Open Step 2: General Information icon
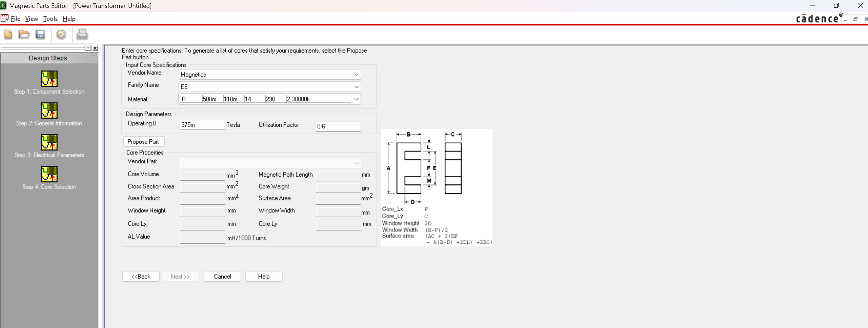This screenshot has height=328, width=868. point(49,110)
